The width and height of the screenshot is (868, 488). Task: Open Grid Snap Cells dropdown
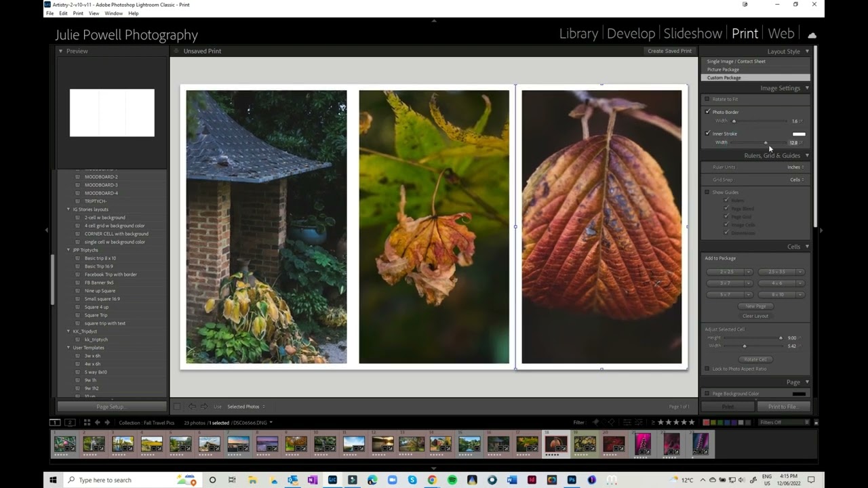click(x=797, y=180)
